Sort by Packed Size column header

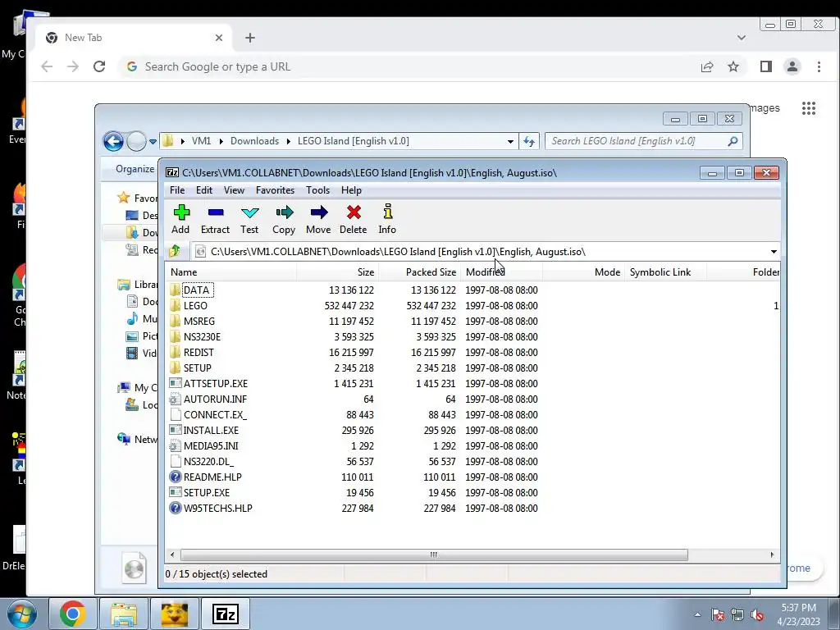[419, 272]
